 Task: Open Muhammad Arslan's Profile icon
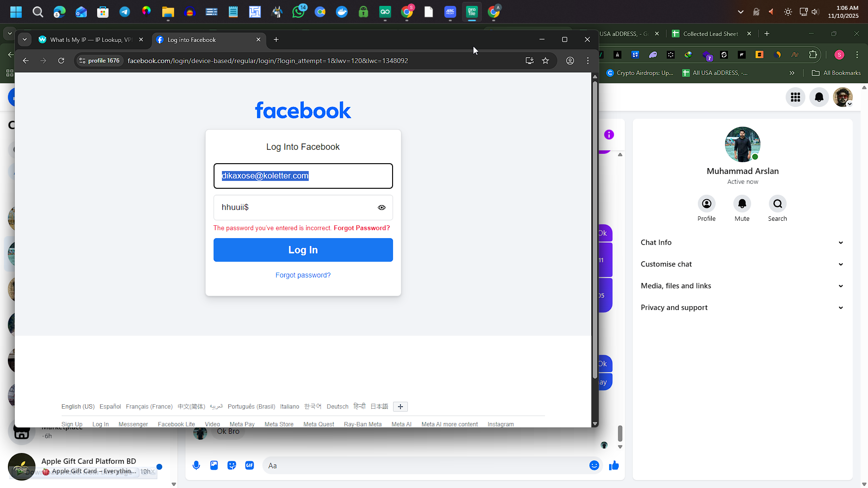coord(707,204)
